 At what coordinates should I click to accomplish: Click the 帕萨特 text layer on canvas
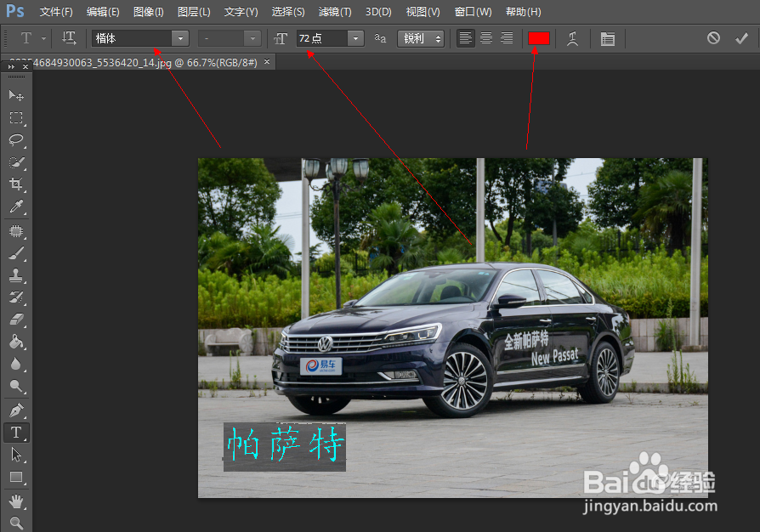pyautogui.click(x=285, y=444)
